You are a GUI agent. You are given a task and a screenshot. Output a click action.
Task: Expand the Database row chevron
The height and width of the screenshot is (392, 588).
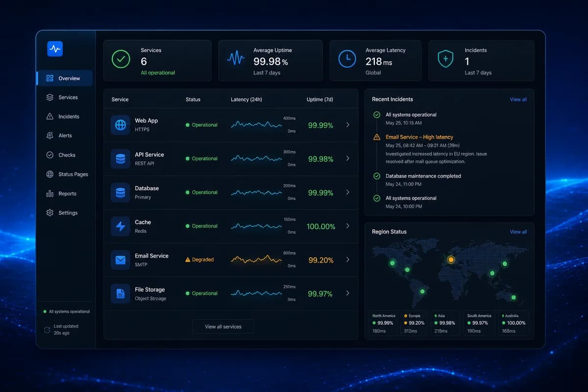tap(348, 193)
